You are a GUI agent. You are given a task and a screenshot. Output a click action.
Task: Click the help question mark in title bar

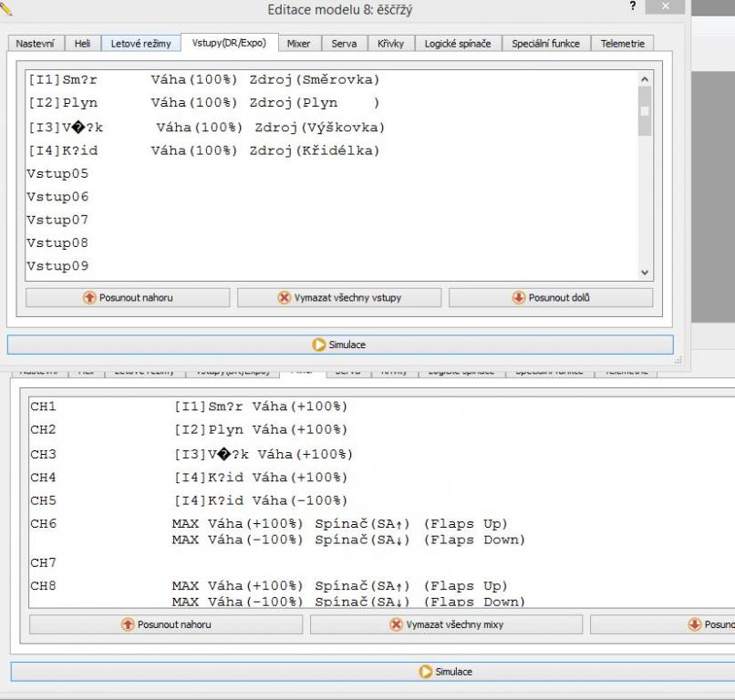tap(633, 7)
